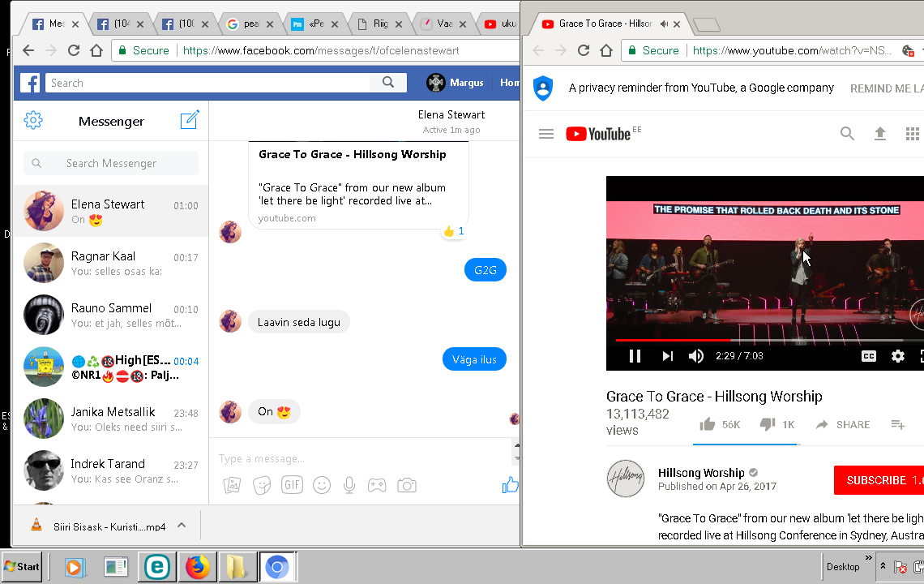
Task: Click the YouTube upload icon
Action: coord(879,134)
